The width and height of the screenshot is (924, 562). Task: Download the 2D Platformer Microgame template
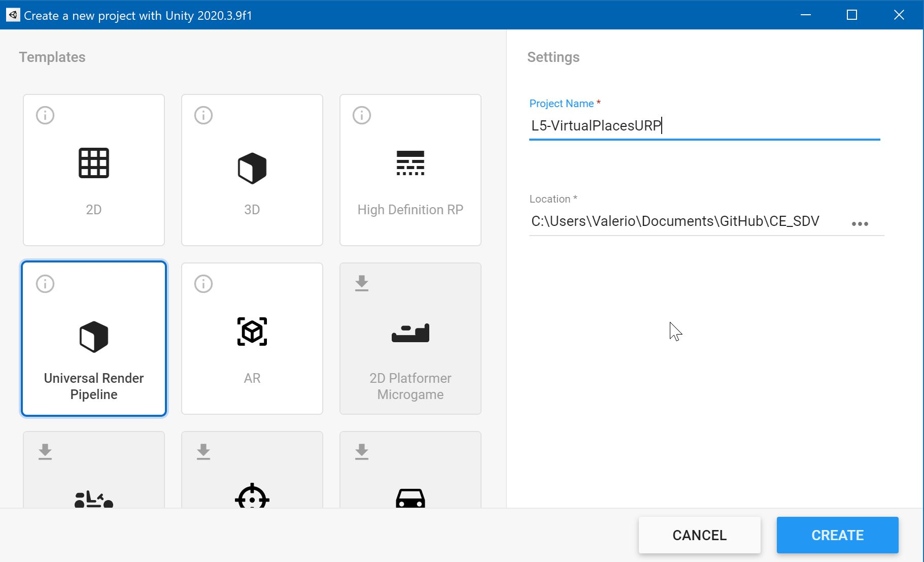point(362,283)
